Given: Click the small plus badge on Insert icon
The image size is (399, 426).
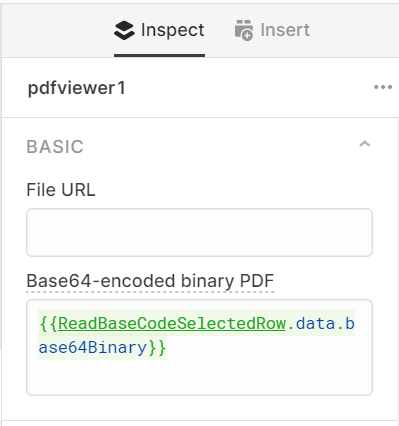Looking at the screenshot, I should tap(247, 35).
